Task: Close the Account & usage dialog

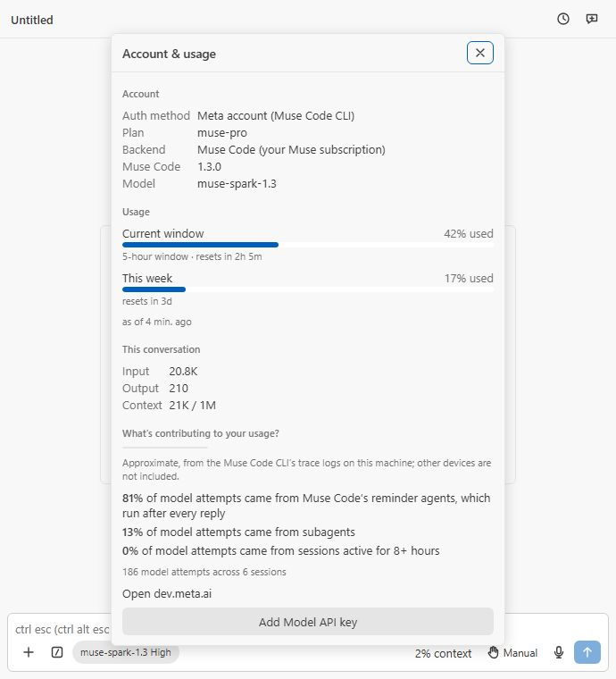Action: coord(479,53)
